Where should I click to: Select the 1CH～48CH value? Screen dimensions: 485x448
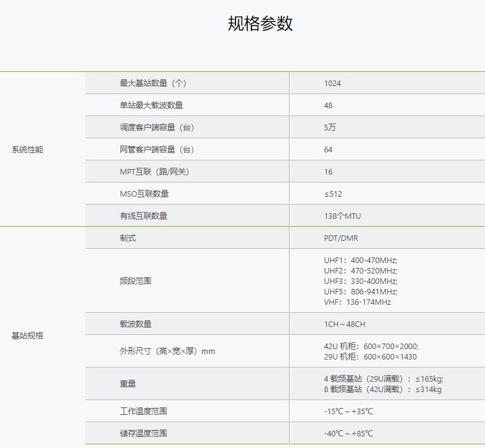click(345, 324)
